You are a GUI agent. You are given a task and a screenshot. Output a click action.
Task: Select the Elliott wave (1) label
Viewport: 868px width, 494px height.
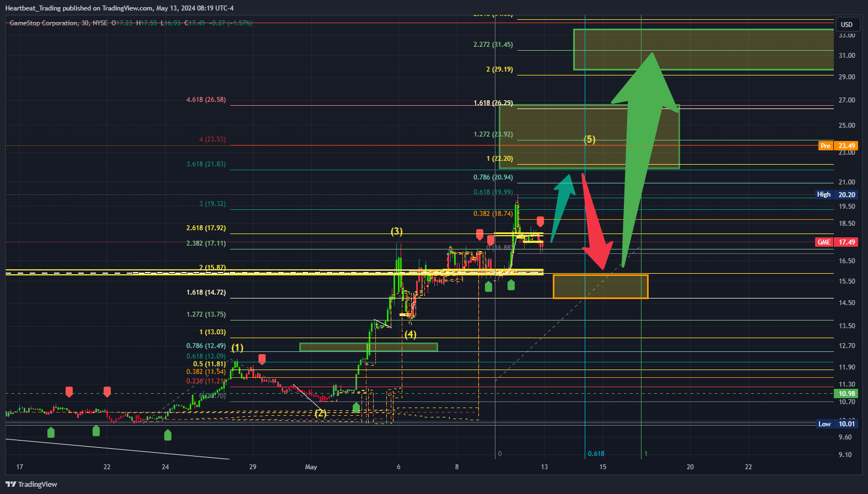tap(238, 348)
